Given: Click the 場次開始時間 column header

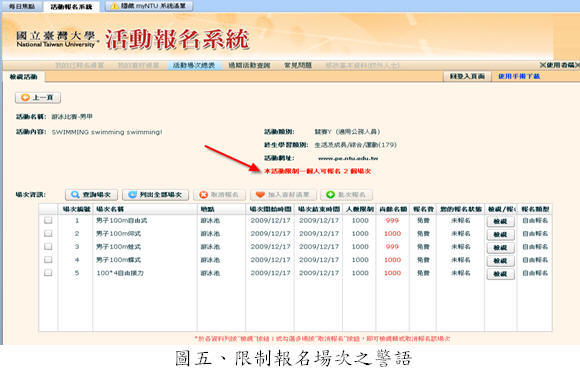Looking at the screenshot, I should pyautogui.click(x=270, y=209).
